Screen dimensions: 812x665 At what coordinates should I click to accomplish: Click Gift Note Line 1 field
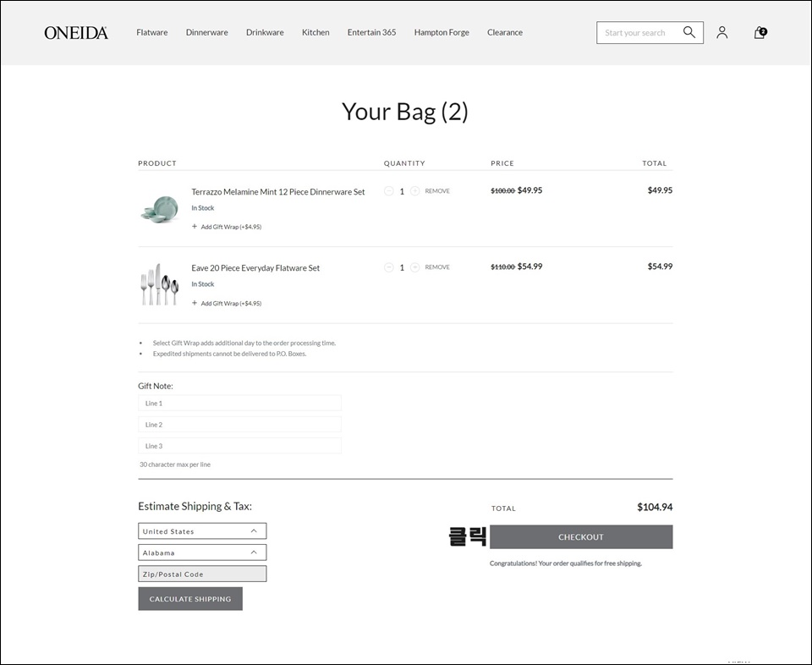tap(239, 403)
